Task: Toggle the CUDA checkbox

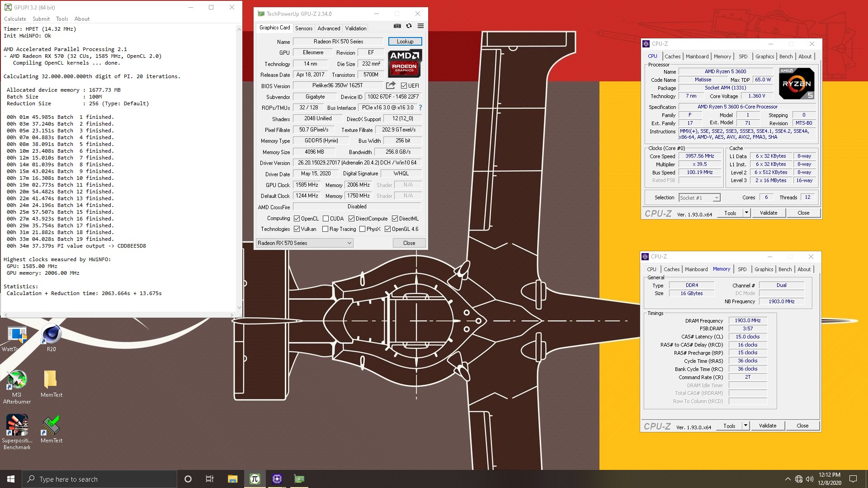Action: 325,219
